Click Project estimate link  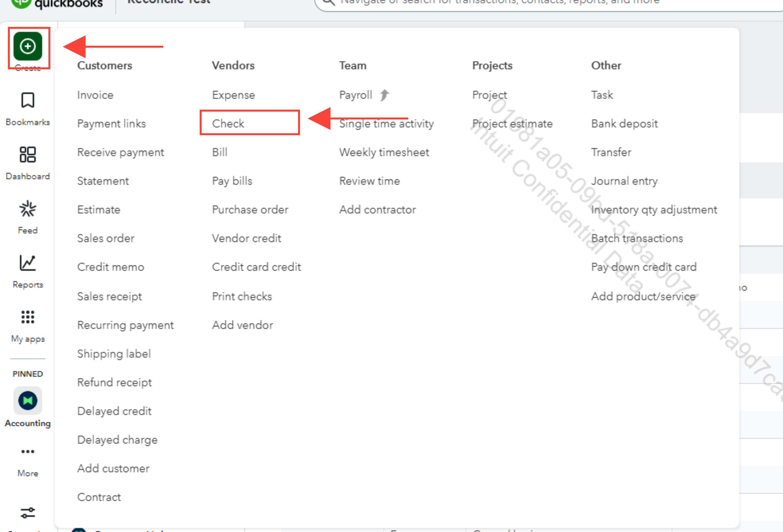[x=512, y=124]
